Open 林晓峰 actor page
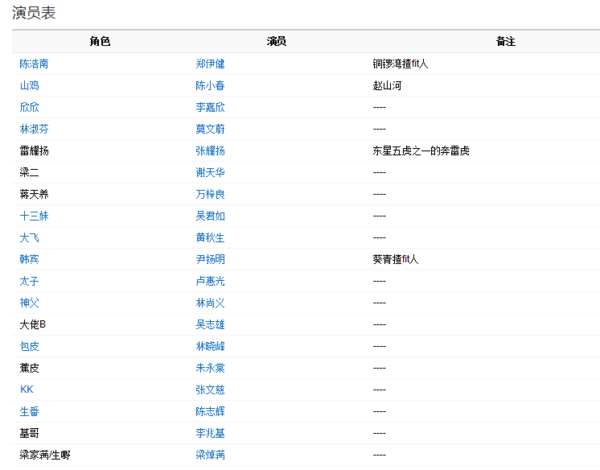 click(x=210, y=346)
